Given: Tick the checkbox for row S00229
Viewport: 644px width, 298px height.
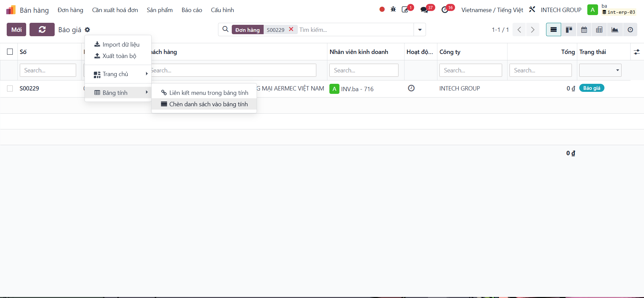Looking at the screenshot, I should [x=10, y=88].
